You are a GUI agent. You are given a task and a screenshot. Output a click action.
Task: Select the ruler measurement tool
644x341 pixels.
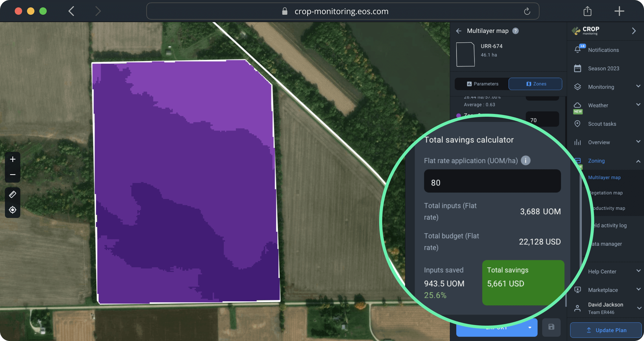(x=13, y=194)
